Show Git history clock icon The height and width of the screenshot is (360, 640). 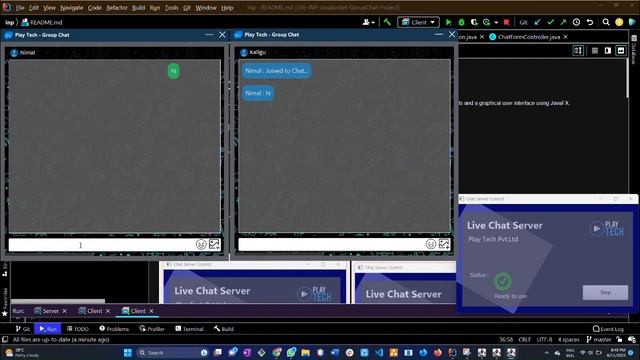576,22
